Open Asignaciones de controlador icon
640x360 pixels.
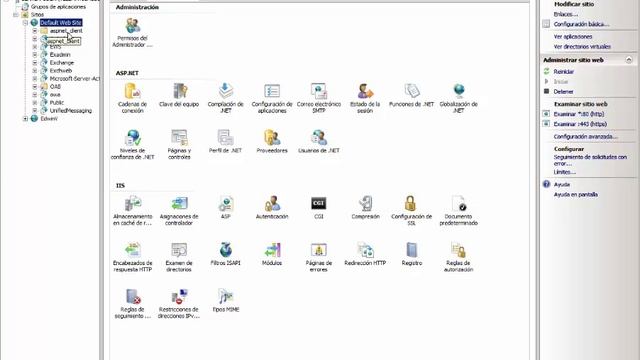tap(179, 203)
